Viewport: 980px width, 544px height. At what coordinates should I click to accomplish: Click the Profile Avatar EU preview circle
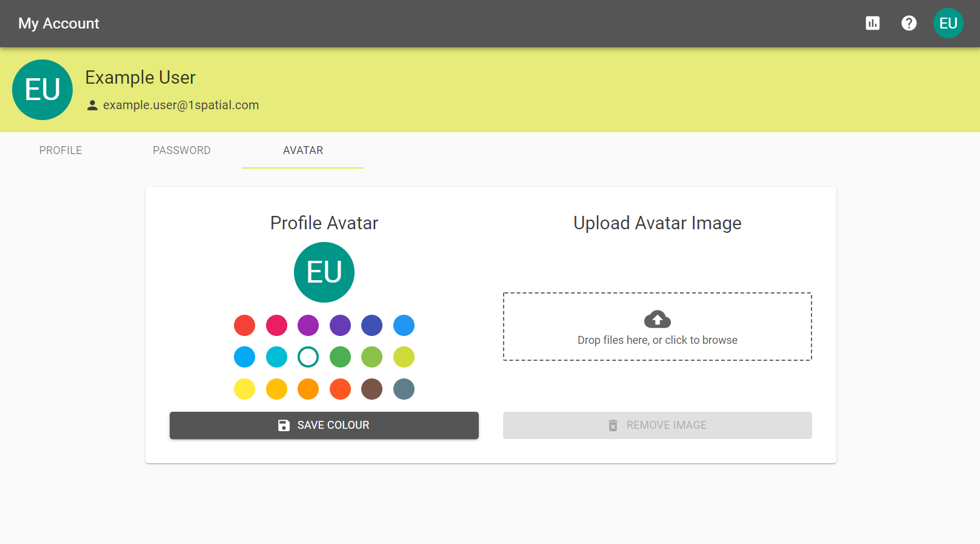[324, 272]
